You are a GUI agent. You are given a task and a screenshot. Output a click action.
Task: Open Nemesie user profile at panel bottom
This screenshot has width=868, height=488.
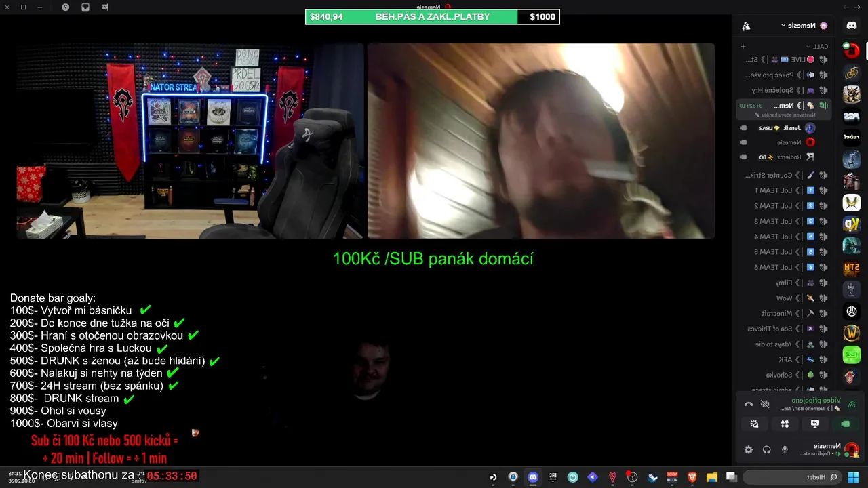(x=829, y=449)
